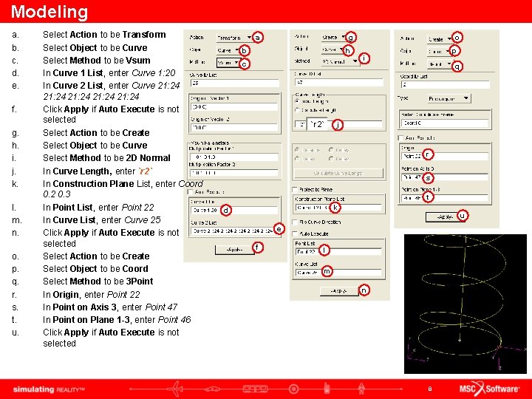Click Apply in the Transform Curve Vsum panel
The width and height of the screenshot is (532, 399).
click(234, 250)
